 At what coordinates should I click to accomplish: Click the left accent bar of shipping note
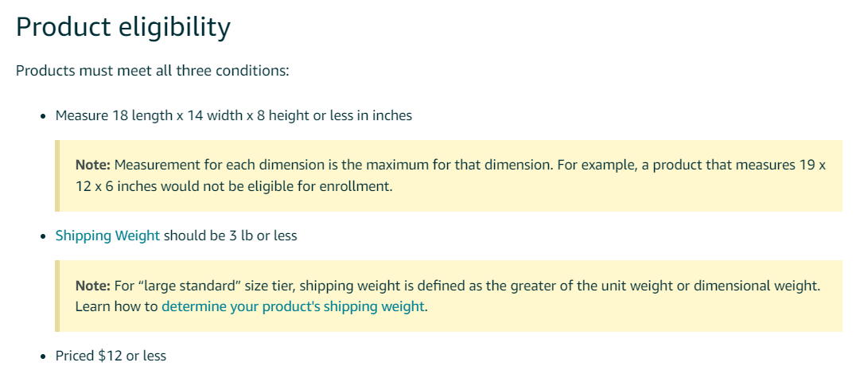point(57,296)
